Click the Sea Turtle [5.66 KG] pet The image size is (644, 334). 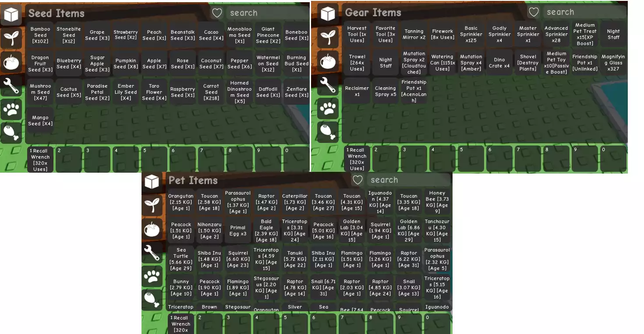pos(181,259)
